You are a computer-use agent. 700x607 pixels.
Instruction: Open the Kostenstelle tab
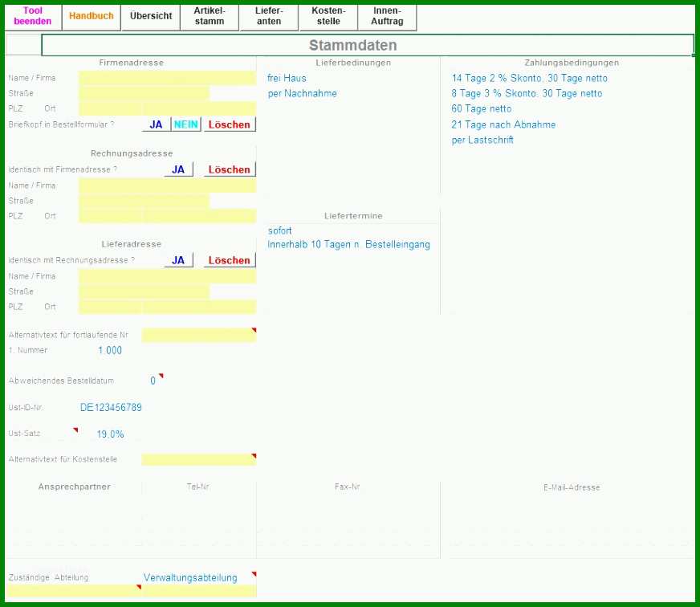coord(328,16)
